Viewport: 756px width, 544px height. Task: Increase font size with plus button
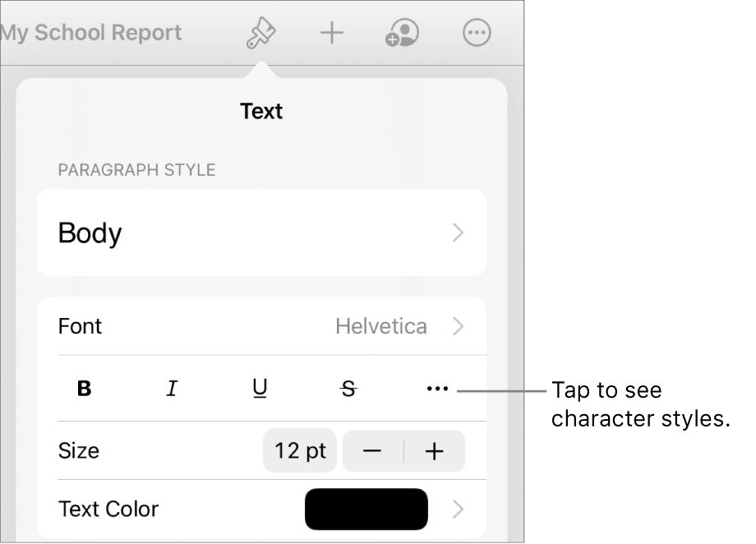434,450
